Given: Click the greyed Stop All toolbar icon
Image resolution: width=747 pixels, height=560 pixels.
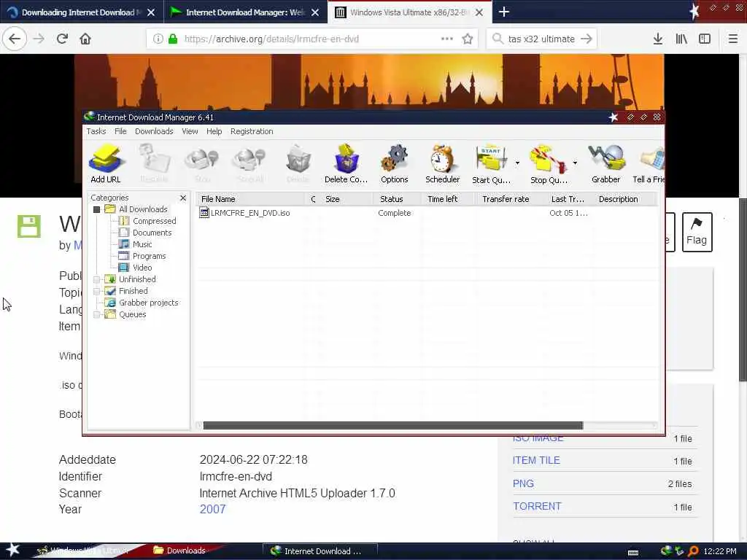Looking at the screenshot, I should point(249,163).
